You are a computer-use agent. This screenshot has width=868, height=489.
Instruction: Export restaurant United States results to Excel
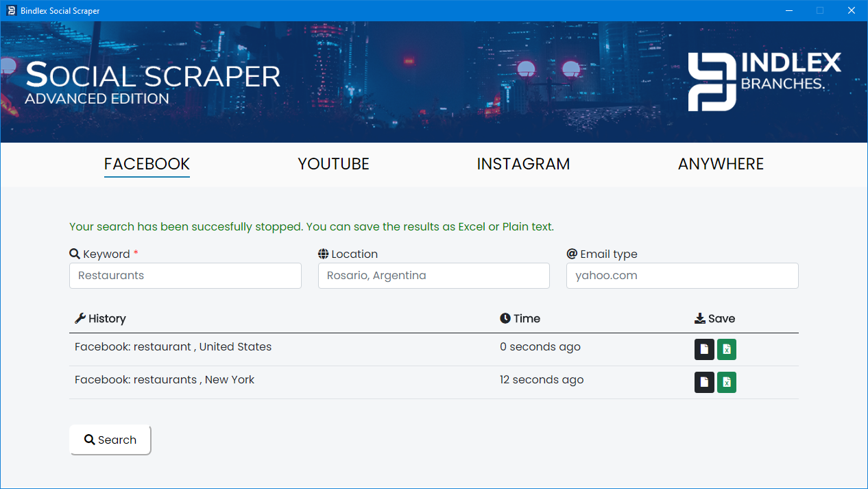pyautogui.click(x=727, y=349)
